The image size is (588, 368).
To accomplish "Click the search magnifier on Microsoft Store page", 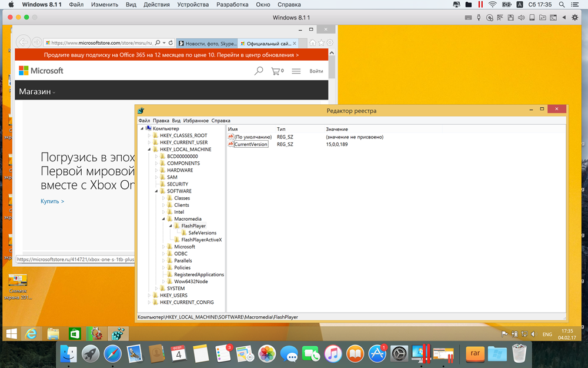I will 259,71.
